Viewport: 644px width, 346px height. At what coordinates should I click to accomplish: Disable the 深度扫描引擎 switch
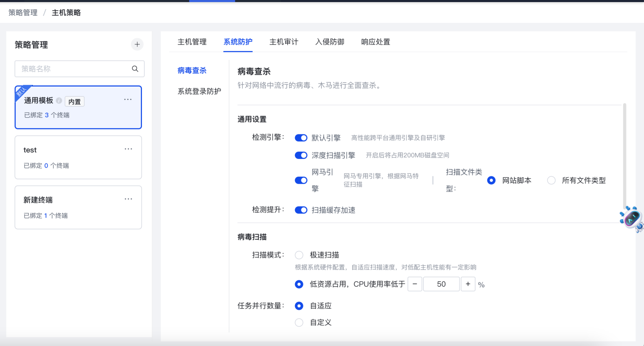point(301,155)
